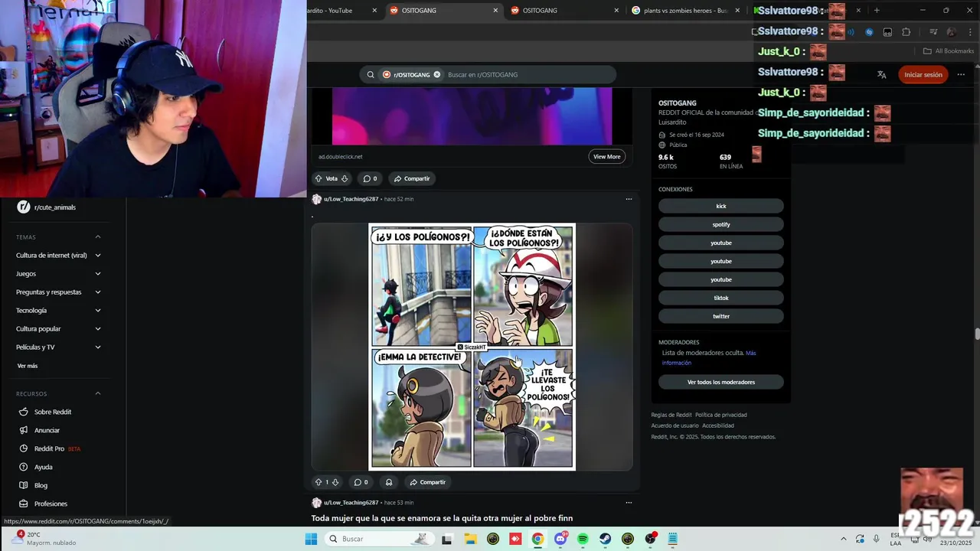The height and width of the screenshot is (551, 980).
Task: Close the plants vs zombies heroes tab
Action: [x=738, y=11]
